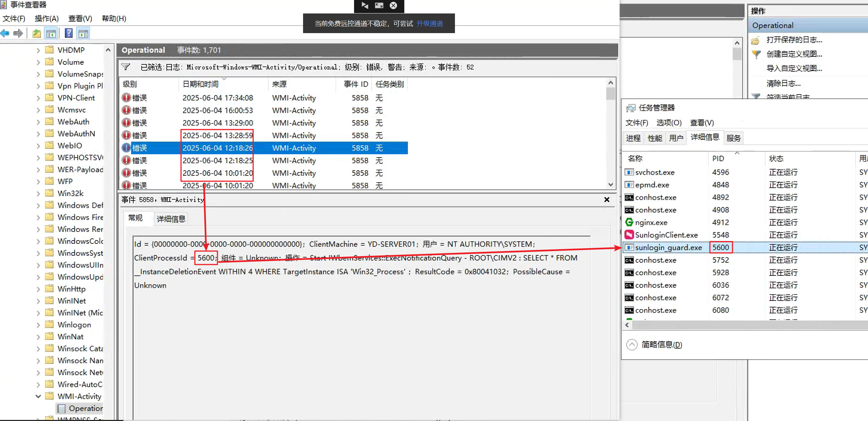Click the SunloginClient.exe process icon

coord(629,235)
